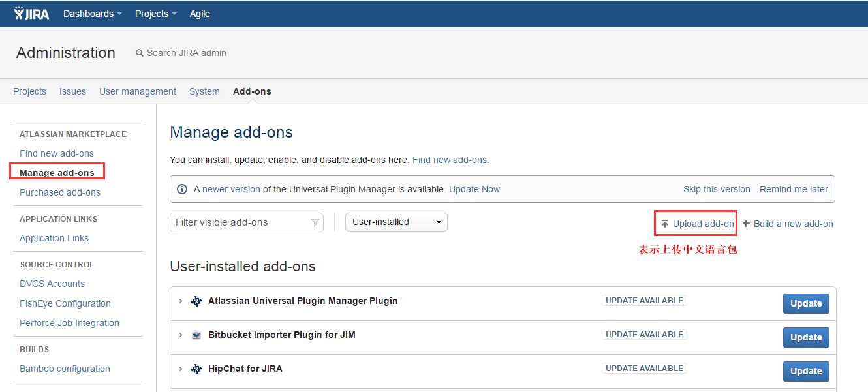Open the Projects dropdown in the top bar
The width and height of the screenshot is (868, 392).
(156, 14)
